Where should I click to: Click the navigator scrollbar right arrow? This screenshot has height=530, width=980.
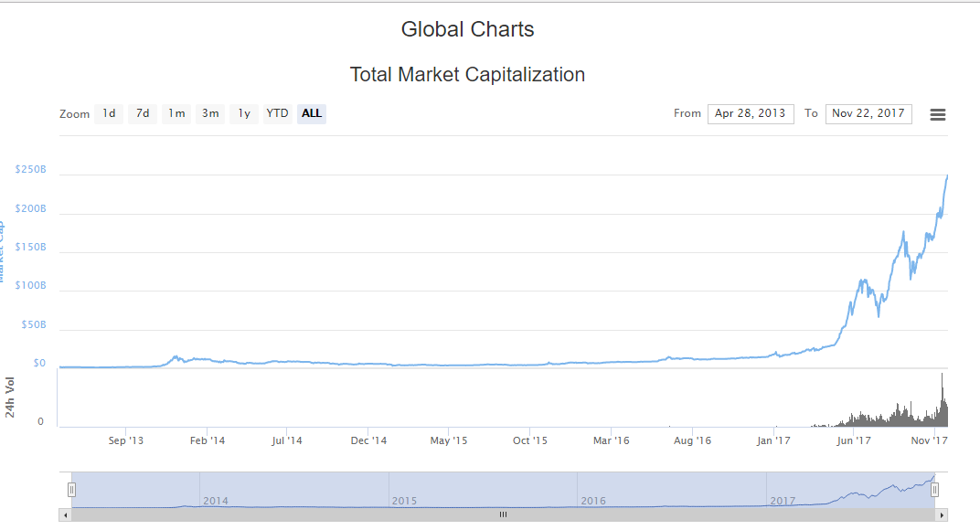(942, 515)
